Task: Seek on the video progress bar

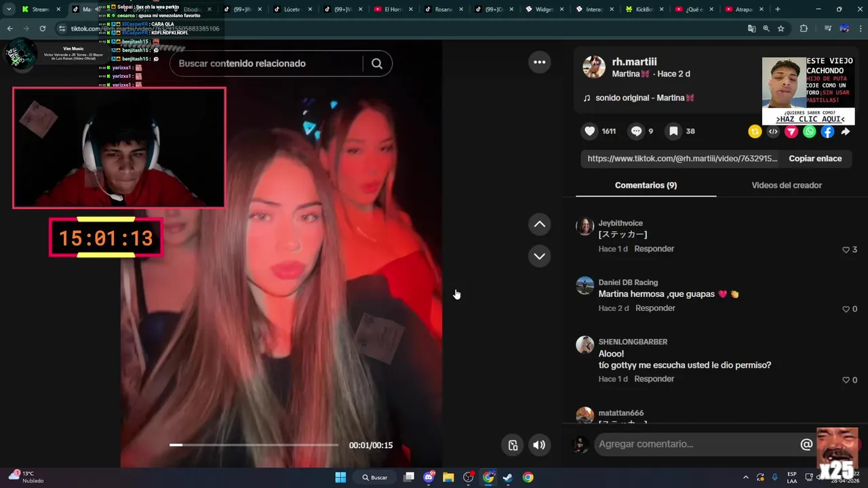Action: point(254,445)
